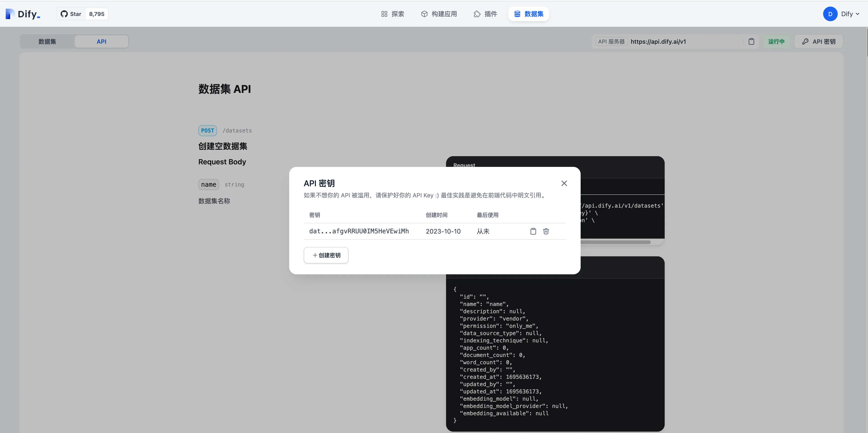Click the 运行中 status badge
Viewport: 868px width, 433px height.
coord(776,41)
